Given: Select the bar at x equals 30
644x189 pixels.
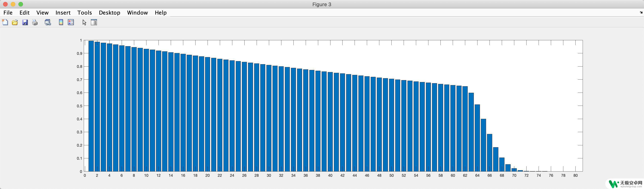Looking at the screenshot, I should [x=269, y=118].
